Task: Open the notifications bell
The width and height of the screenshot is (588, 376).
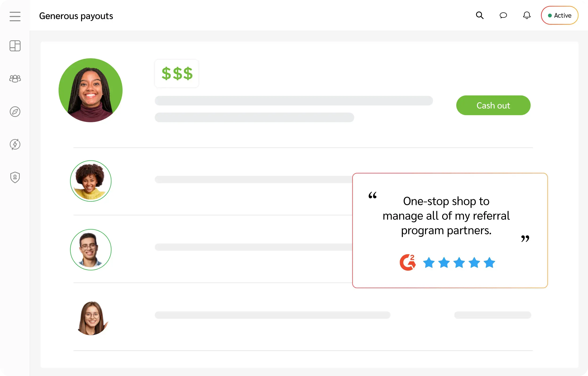Action: pos(526,15)
